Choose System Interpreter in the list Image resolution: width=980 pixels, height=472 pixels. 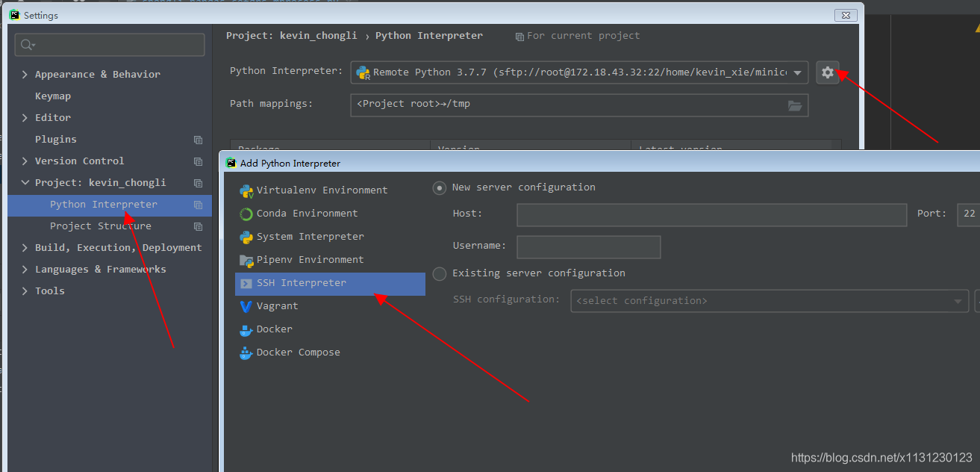[x=310, y=237]
